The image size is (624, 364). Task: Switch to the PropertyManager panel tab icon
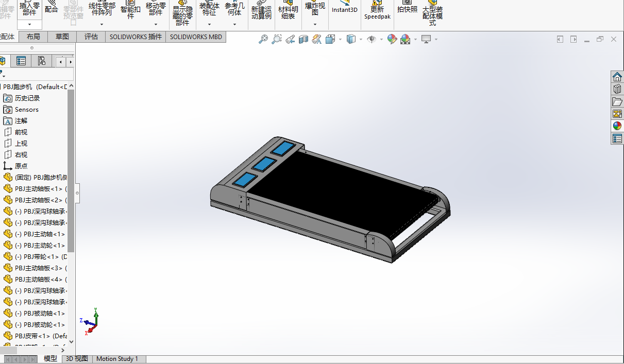(x=21, y=61)
